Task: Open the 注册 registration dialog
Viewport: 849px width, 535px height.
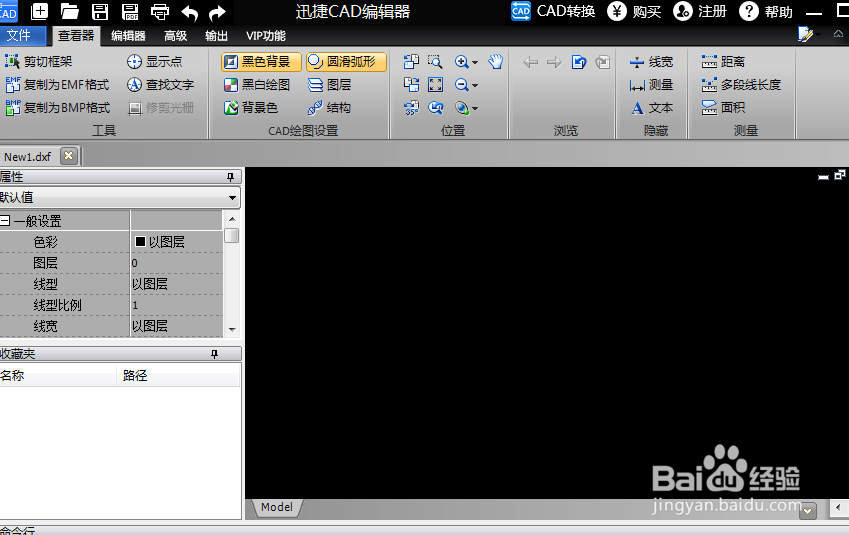Action: (x=700, y=11)
